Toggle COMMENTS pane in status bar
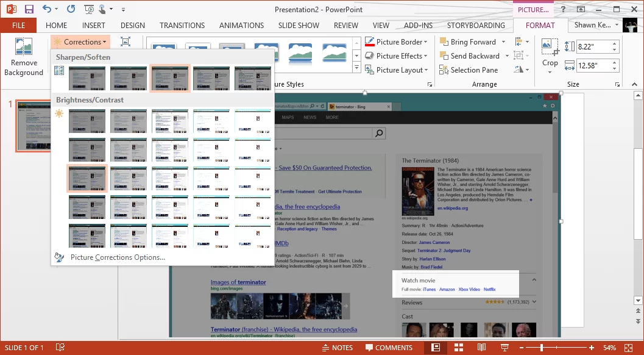 (389, 348)
